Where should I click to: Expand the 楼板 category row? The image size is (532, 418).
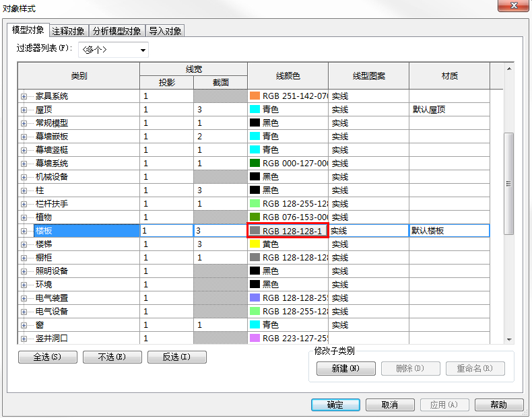24,231
